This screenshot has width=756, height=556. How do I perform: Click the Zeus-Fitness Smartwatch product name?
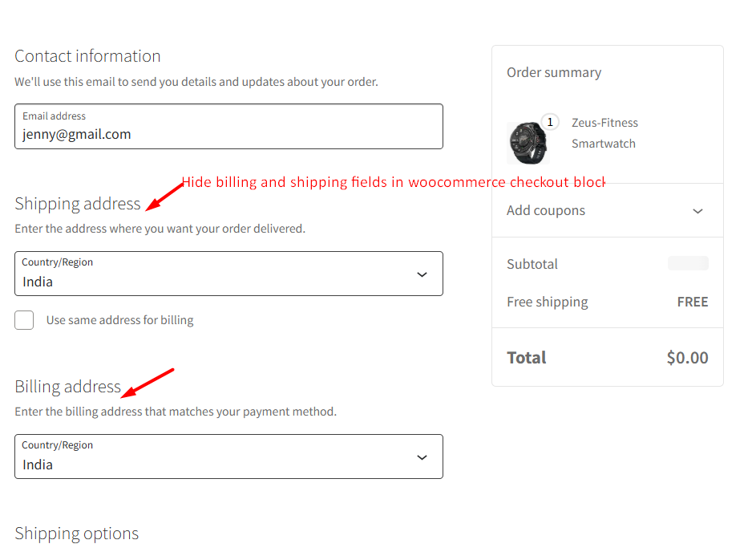(x=604, y=133)
